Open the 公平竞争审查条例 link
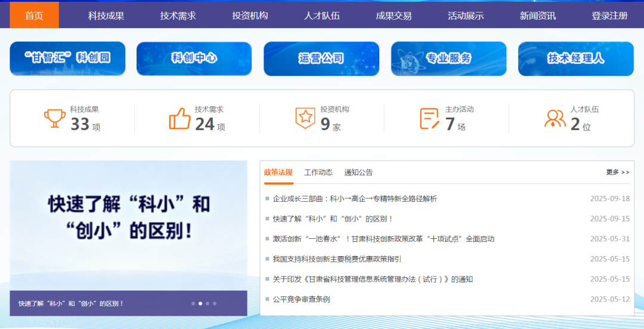The height and width of the screenshot is (329, 644). pos(301,299)
